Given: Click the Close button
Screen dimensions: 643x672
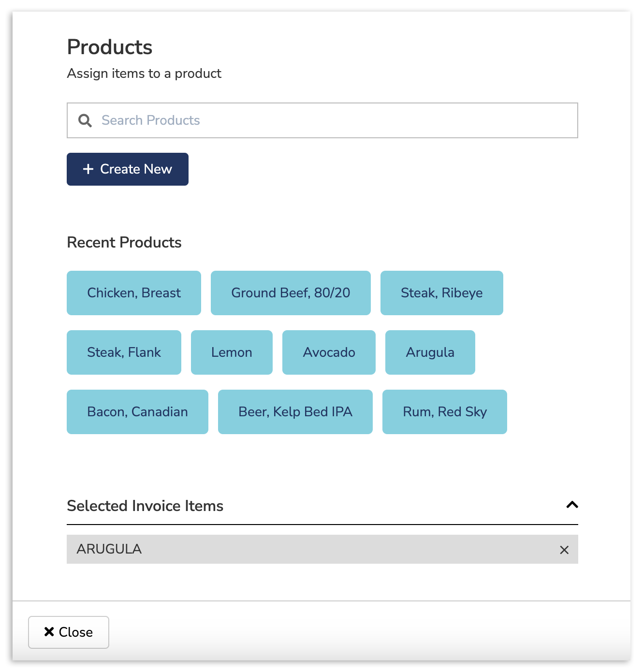Looking at the screenshot, I should pyautogui.click(x=68, y=632).
